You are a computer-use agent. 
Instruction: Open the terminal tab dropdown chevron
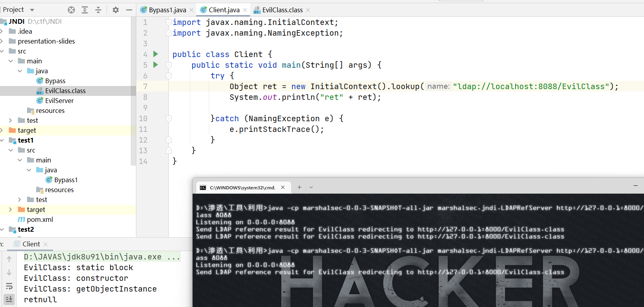311,187
